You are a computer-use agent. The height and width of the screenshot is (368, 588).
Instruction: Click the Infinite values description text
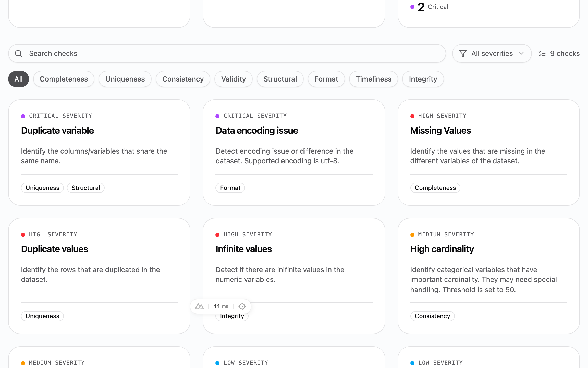(280, 274)
